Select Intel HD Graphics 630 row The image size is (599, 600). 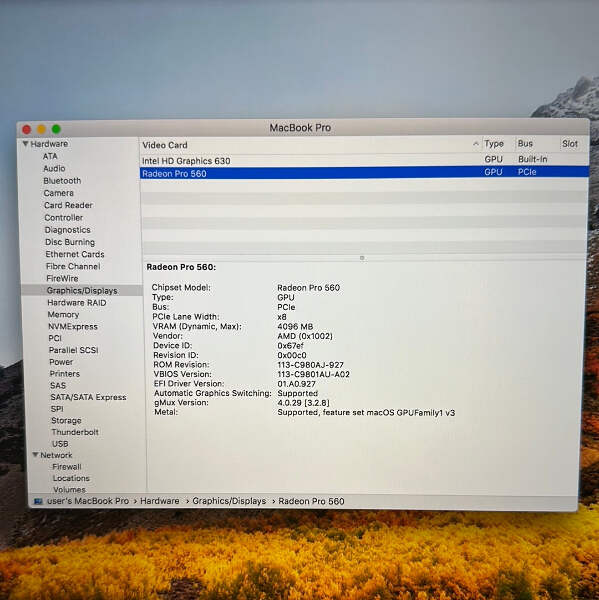364,160
